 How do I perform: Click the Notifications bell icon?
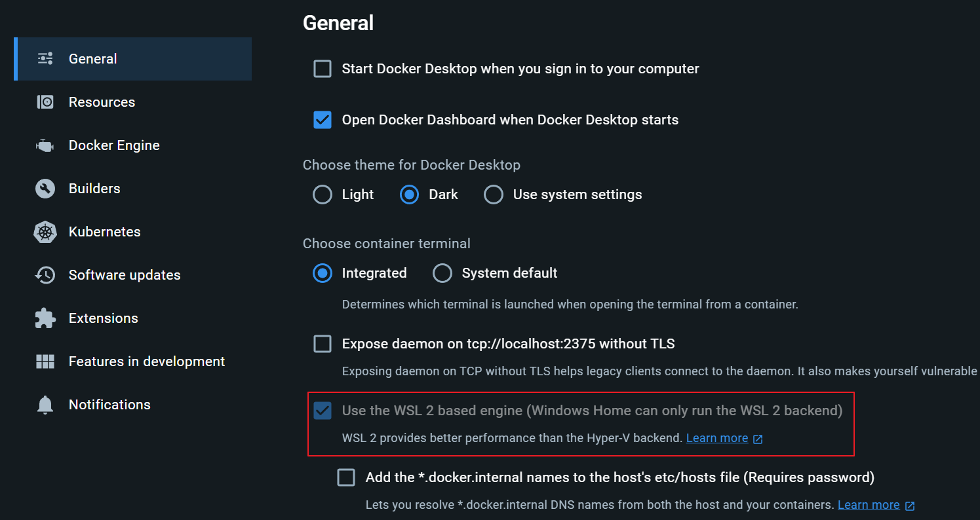pos(45,404)
